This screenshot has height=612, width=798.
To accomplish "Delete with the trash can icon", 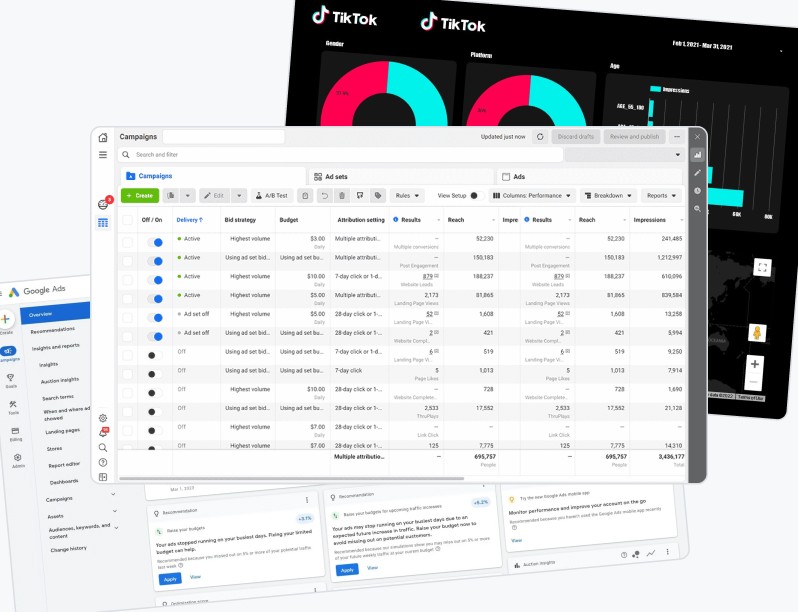I will pos(342,195).
